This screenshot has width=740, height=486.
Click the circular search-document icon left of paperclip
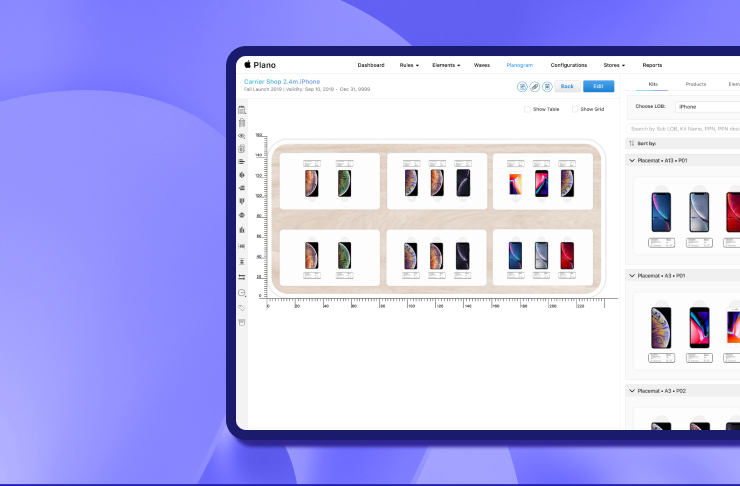click(x=522, y=86)
